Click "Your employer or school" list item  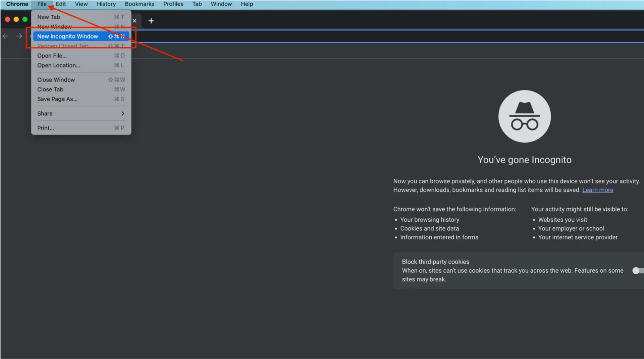tap(571, 228)
